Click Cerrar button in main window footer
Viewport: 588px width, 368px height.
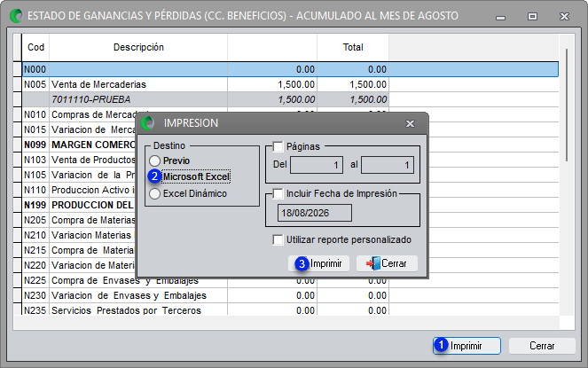[542, 346]
